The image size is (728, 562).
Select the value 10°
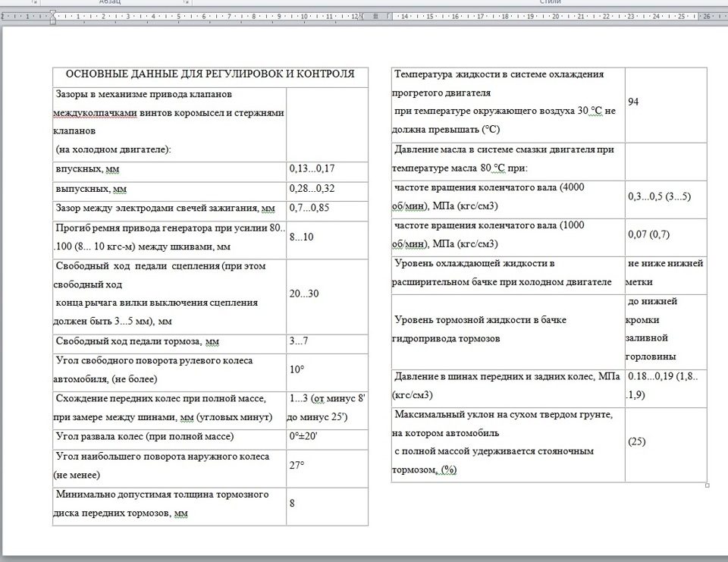click(x=297, y=369)
